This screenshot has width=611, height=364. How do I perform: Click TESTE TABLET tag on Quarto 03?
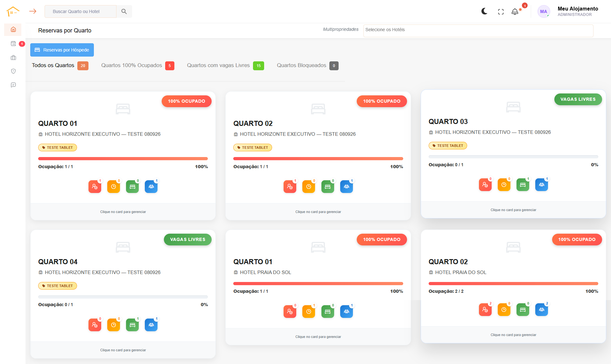(x=448, y=146)
